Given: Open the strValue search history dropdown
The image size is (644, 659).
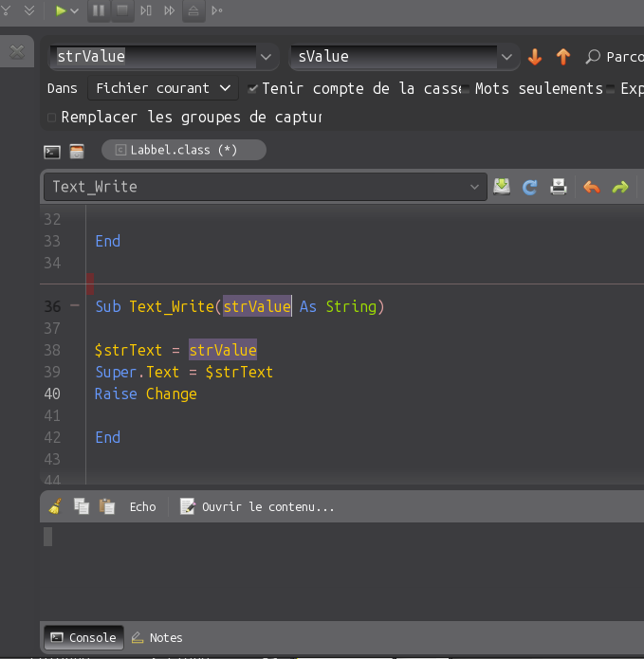Looking at the screenshot, I should [267, 57].
